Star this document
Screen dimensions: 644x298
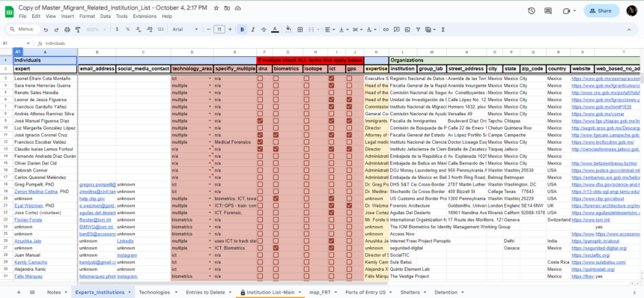216,8
